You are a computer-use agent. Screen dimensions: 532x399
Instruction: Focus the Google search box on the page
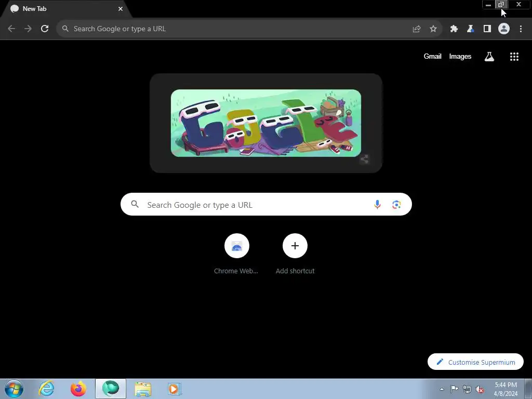(x=266, y=204)
